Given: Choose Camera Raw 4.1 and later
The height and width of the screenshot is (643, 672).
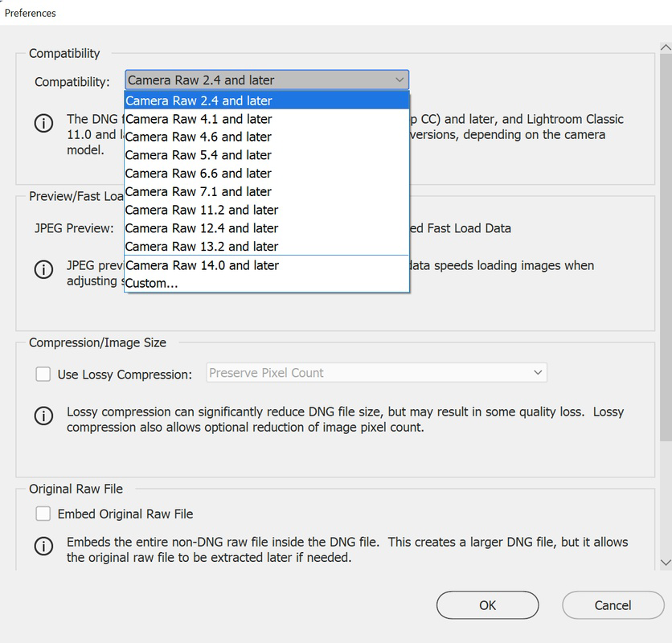Looking at the screenshot, I should (267, 119).
